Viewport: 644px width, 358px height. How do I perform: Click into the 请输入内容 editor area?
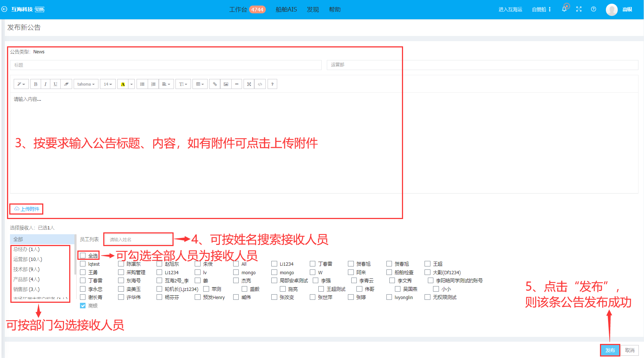(x=324, y=143)
